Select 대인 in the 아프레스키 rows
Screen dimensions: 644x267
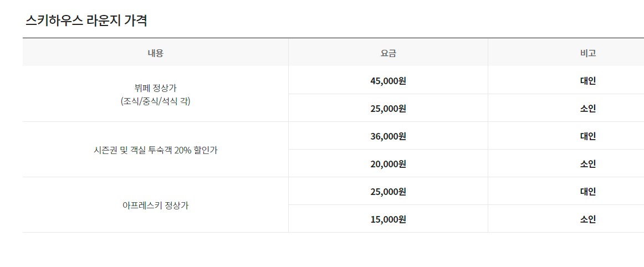click(587, 192)
